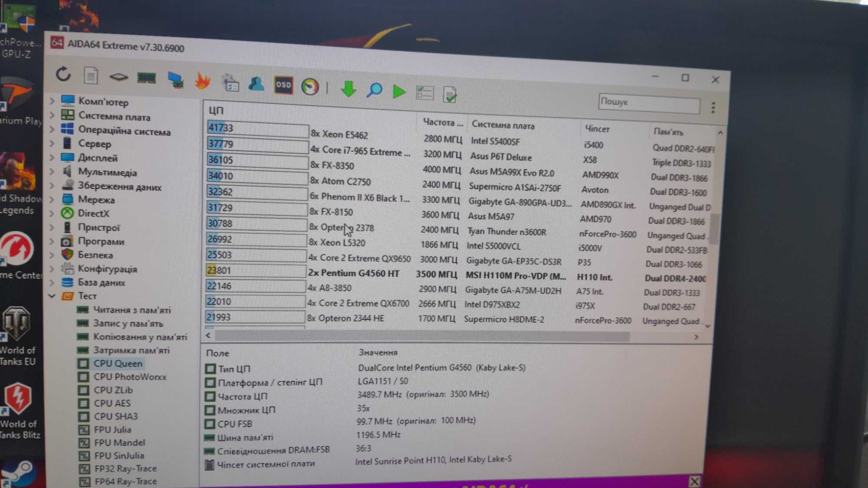
Task: Click the results list vertical scrollbar
Action: coord(714,229)
